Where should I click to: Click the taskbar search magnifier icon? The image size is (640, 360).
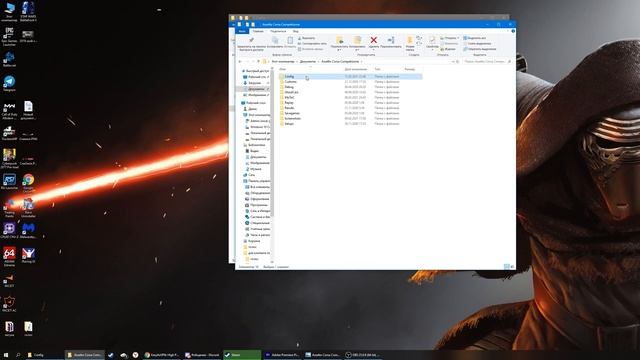pos(18,355)
